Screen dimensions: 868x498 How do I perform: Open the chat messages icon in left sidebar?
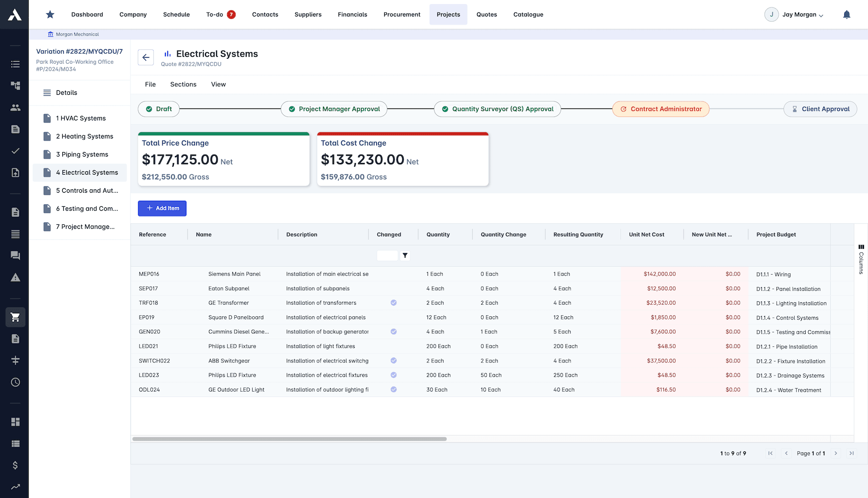pos(15,256)
